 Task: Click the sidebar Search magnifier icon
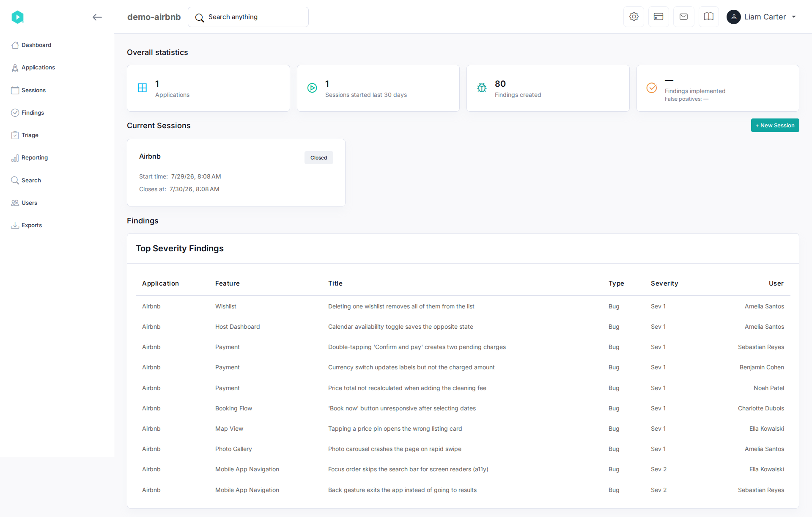[x=15, y=180]
